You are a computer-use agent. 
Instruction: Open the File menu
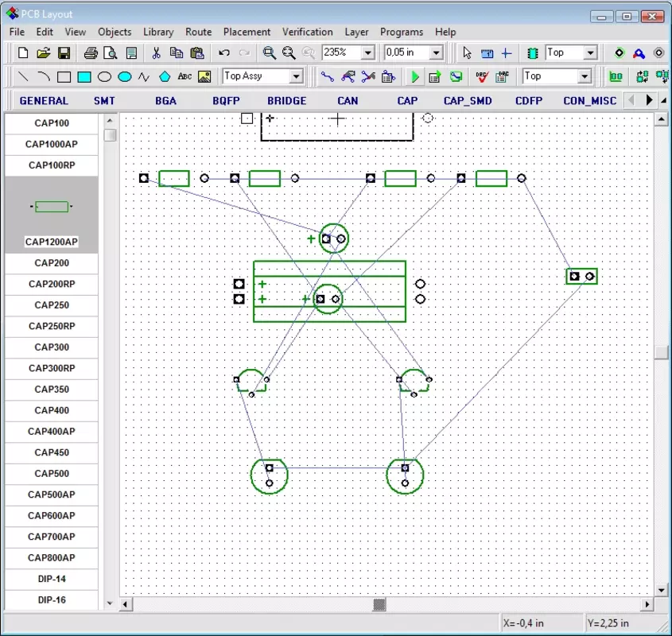pos(17,32)
